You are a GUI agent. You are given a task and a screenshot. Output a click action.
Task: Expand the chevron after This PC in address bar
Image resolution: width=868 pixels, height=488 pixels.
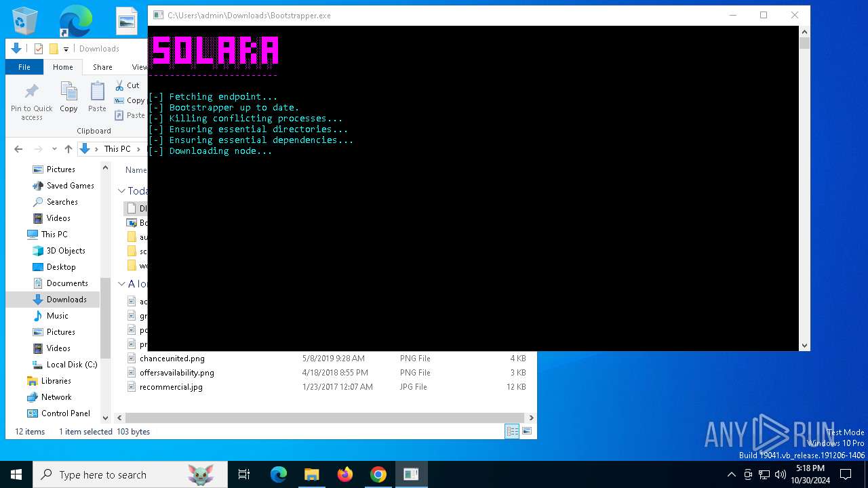pos(139,149)
